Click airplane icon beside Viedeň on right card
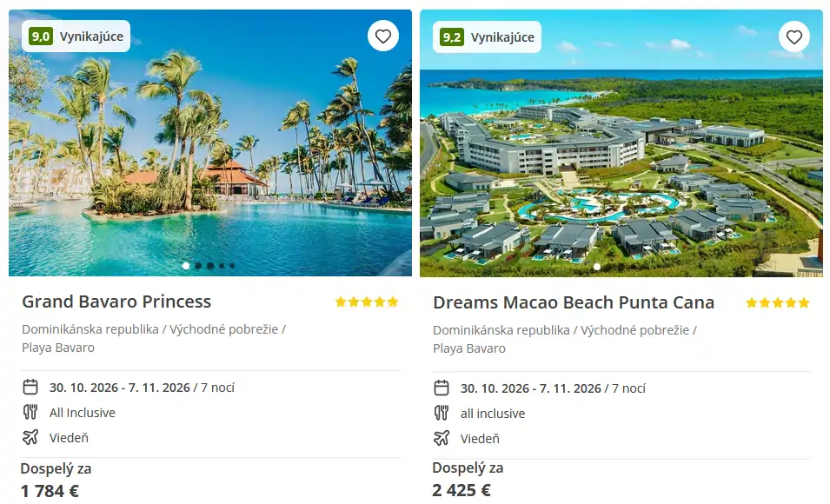Image resolution: width=830 pixels, height=504 pixels. (442, 438)
